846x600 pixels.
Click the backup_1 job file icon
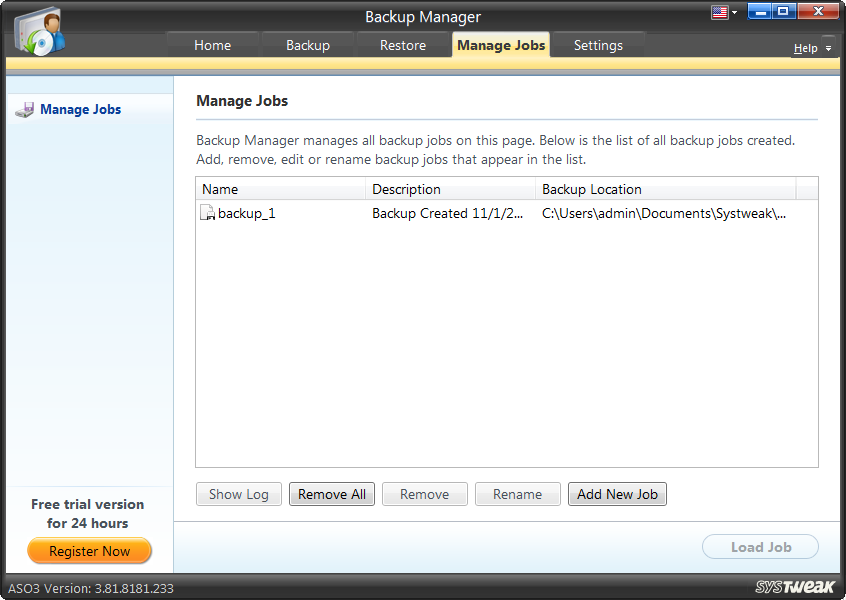[207, 212]
